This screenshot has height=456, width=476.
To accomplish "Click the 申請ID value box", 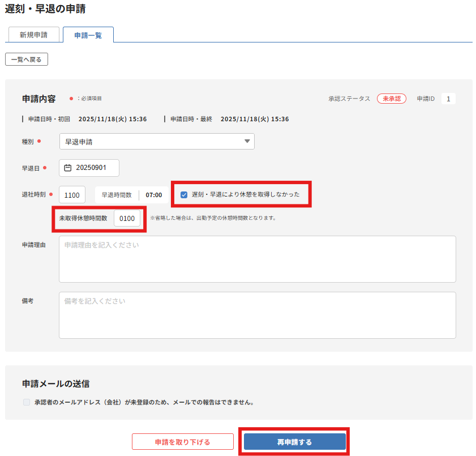I will [x=448, y=99].
